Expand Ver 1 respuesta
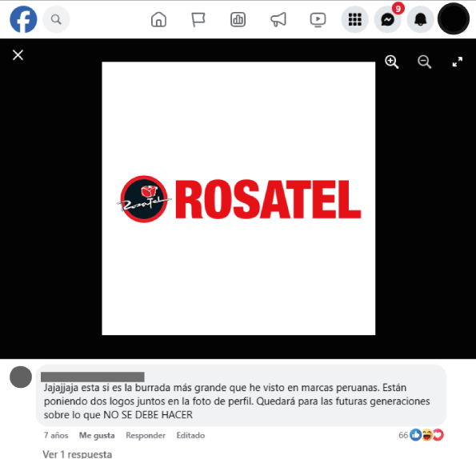This screenshot has height=459, width=476. (78, 454)
